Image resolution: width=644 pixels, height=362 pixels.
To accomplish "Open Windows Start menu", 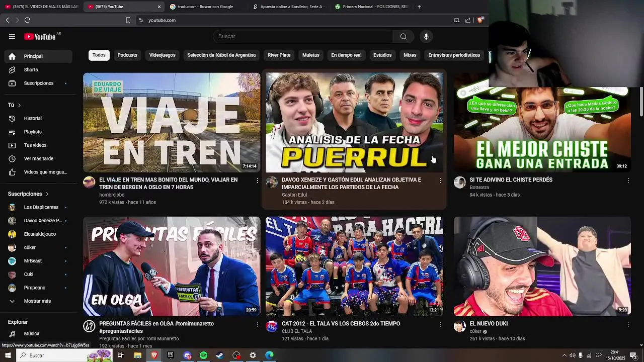I will [x=8, y=355].
